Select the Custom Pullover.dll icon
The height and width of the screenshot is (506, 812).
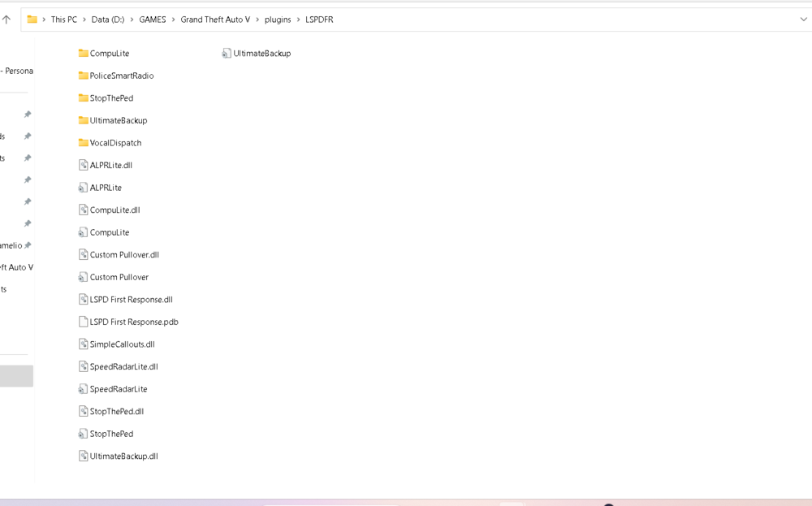tap(83, 254)
